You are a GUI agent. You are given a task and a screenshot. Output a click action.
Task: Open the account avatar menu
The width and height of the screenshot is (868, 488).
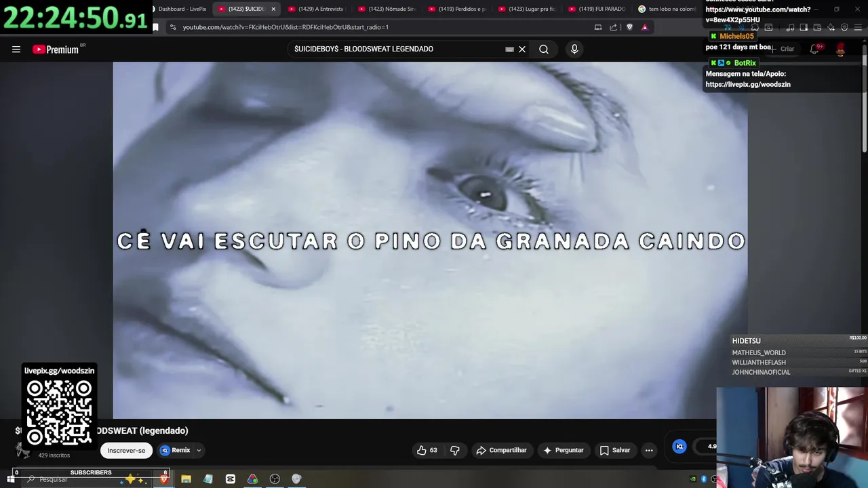point(840,49)
